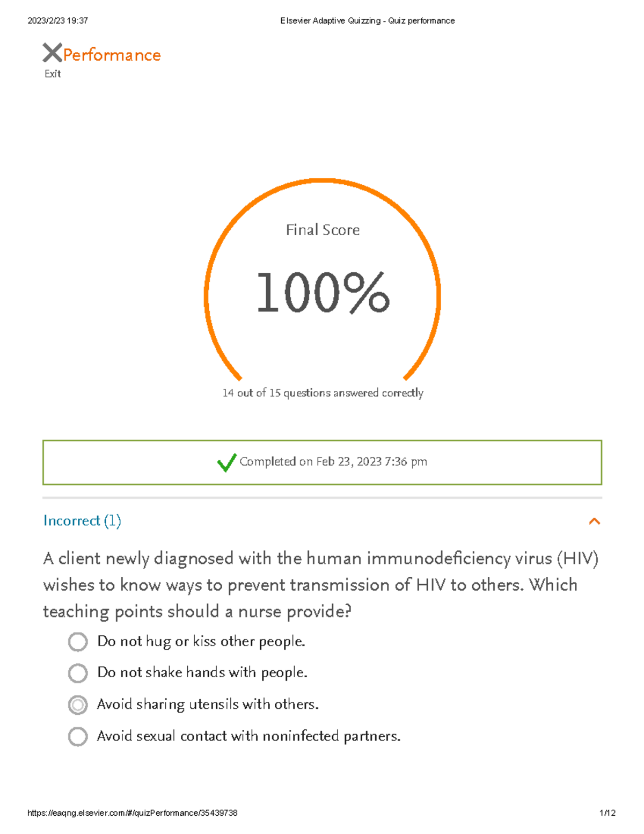The height and width of the screenshot is (834, 644).
Task: Open the Incorrect (1) section heading
Action: click(x=82, y=520)
